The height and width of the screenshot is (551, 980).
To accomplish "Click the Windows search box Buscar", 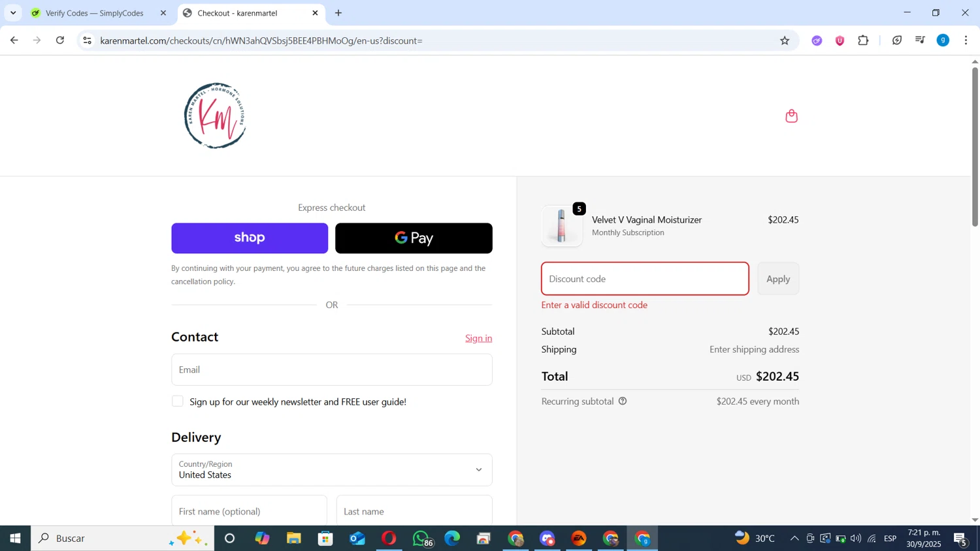I will click(122, 539).
